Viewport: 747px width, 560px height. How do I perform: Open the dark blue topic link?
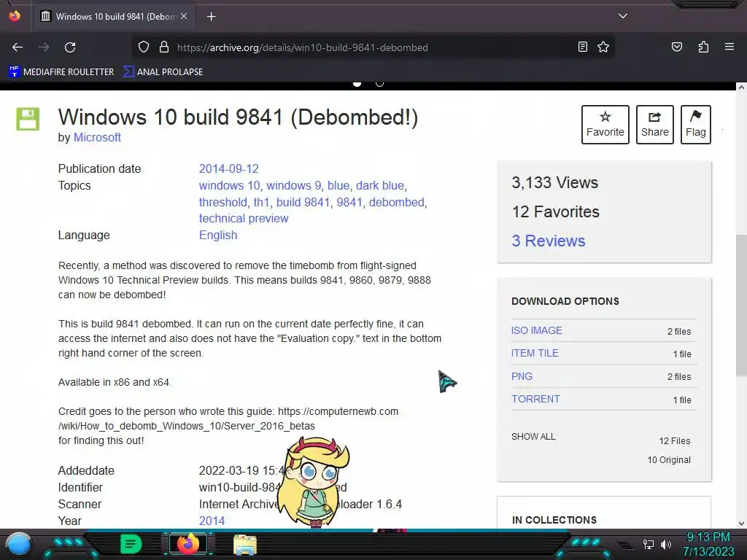[x=379, y=185]
